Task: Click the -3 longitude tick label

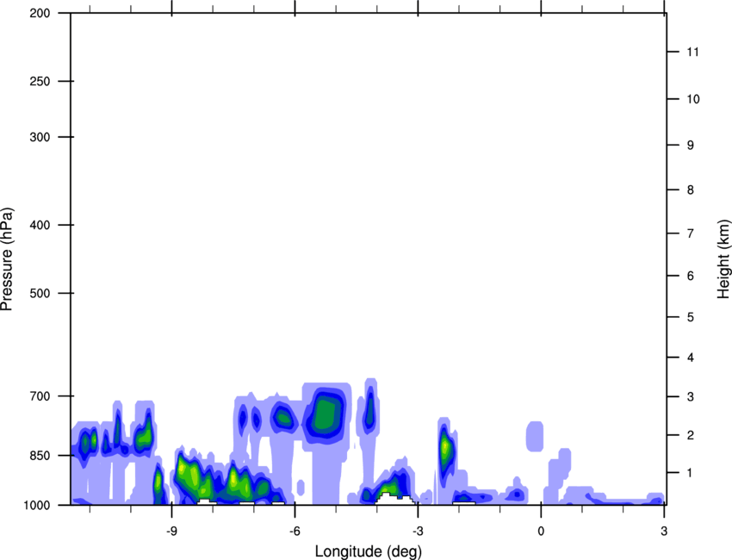Action: point(418,531)
